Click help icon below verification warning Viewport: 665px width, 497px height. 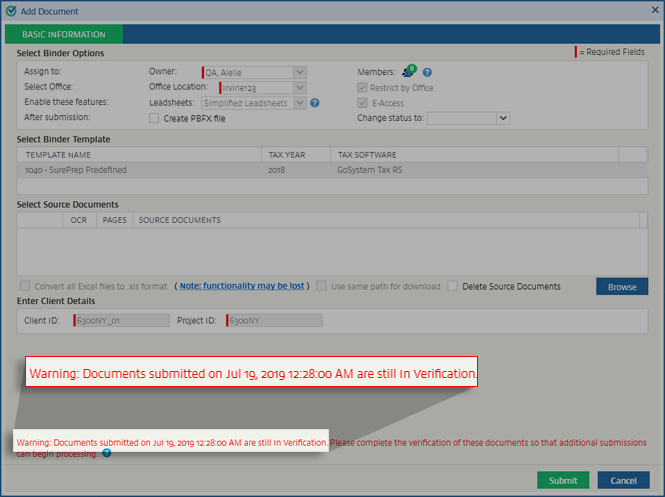pyautogui.click(x=107, y=453)
